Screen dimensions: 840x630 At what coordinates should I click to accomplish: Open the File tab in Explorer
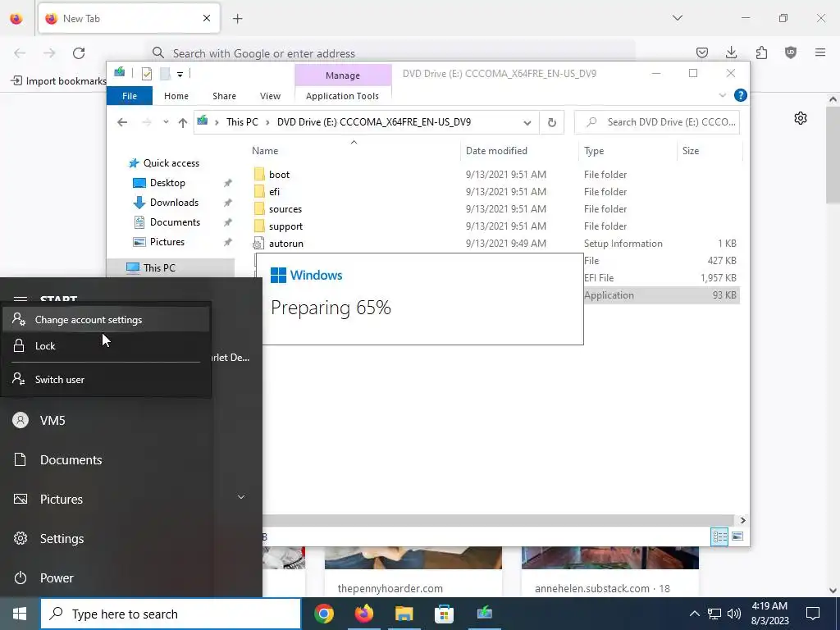(x=130, y=96)
